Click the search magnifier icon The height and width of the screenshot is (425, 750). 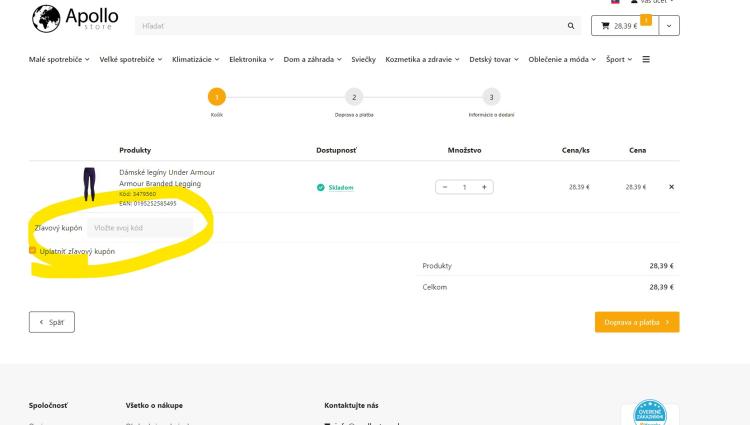click(x=571, y=26)
